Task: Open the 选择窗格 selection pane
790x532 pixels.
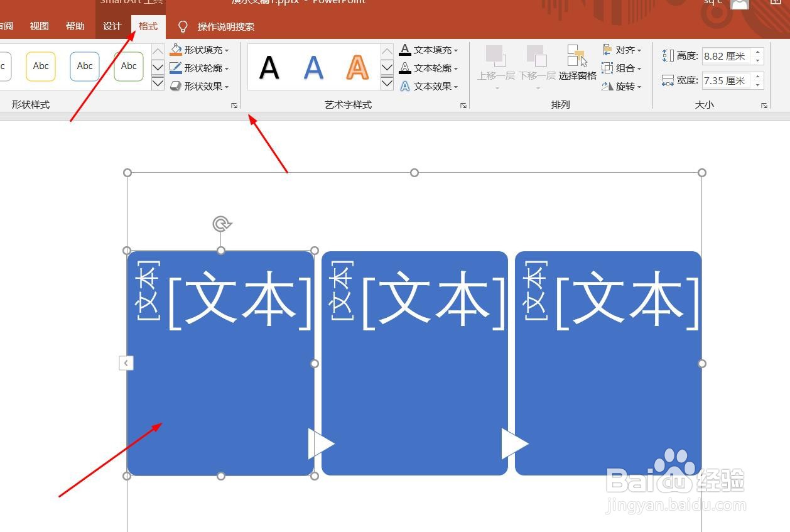Action: point(578,63)
